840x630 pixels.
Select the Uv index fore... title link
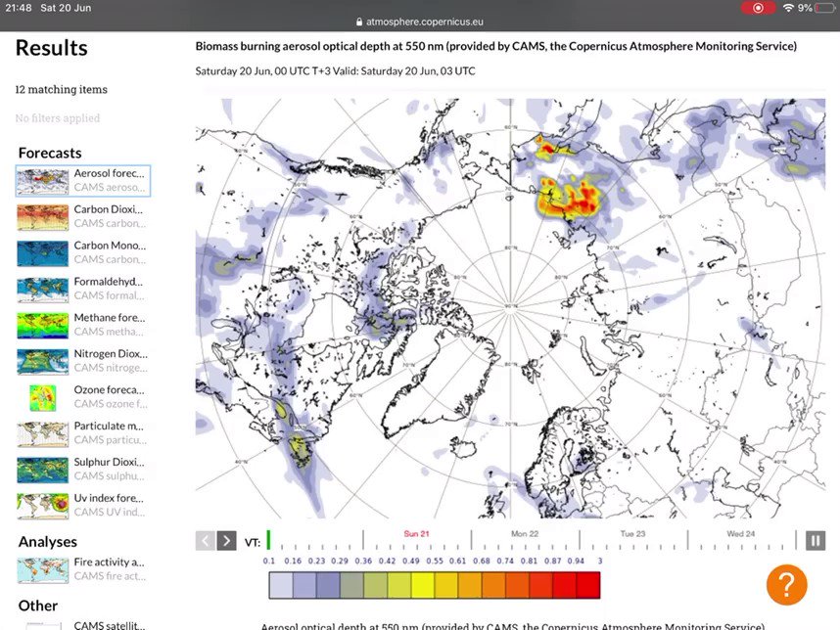point(109,498)
